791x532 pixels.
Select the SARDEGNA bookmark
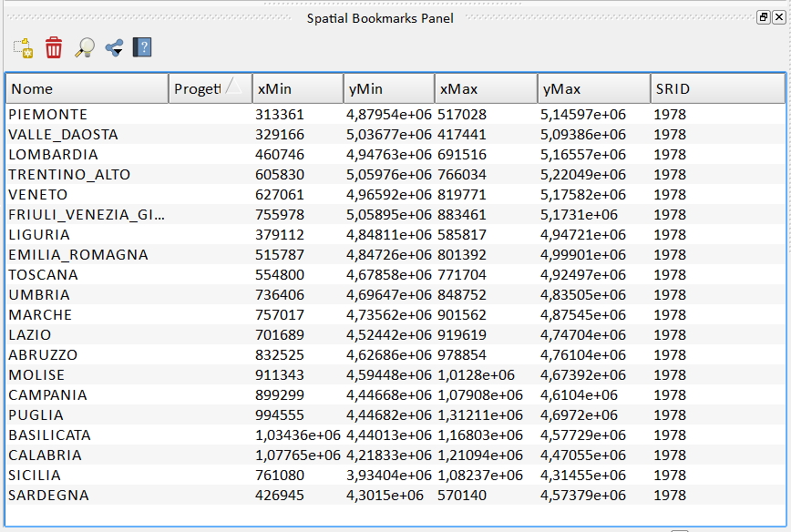pyautogui.click(x=49, y=496)
